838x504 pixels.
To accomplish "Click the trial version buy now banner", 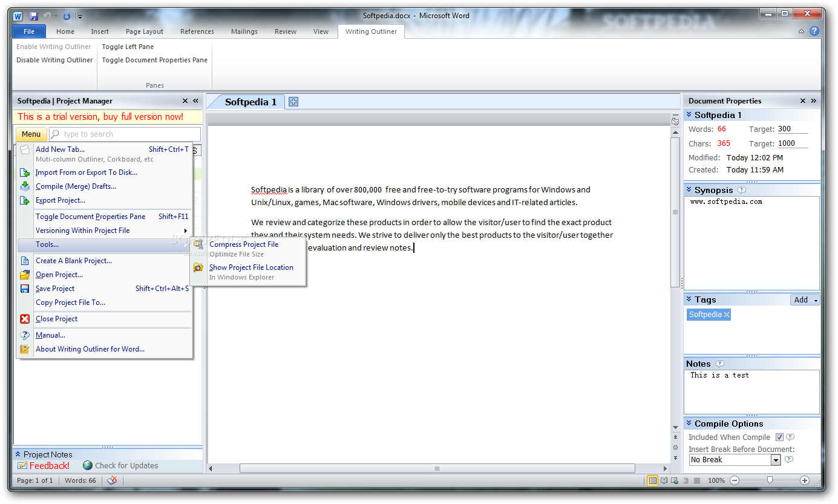I will point(100,117).
